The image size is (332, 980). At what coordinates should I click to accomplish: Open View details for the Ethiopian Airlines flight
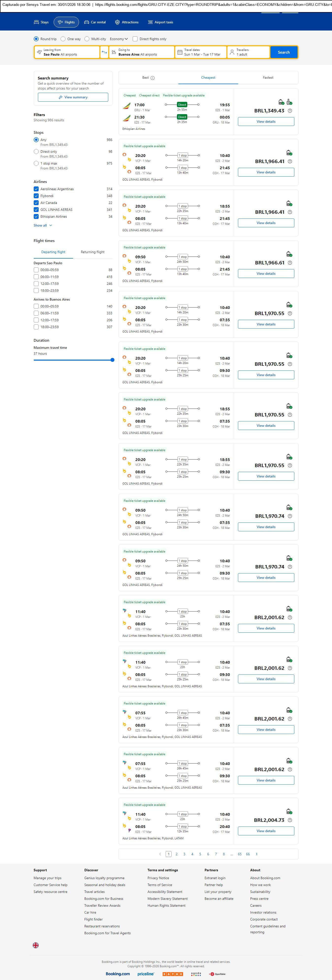tap(266, 122)
